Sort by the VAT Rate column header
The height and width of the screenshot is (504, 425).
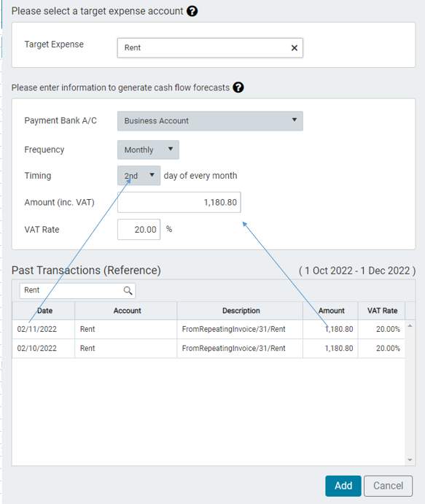click(382, 311)
